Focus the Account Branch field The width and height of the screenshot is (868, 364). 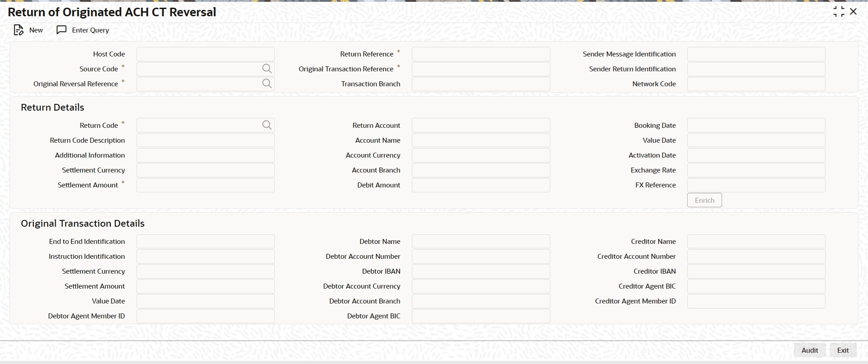[481, 170]
